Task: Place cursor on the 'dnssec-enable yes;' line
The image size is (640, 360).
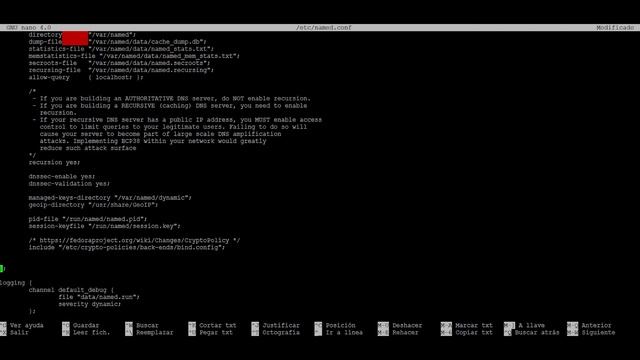Action: [62, 177]
